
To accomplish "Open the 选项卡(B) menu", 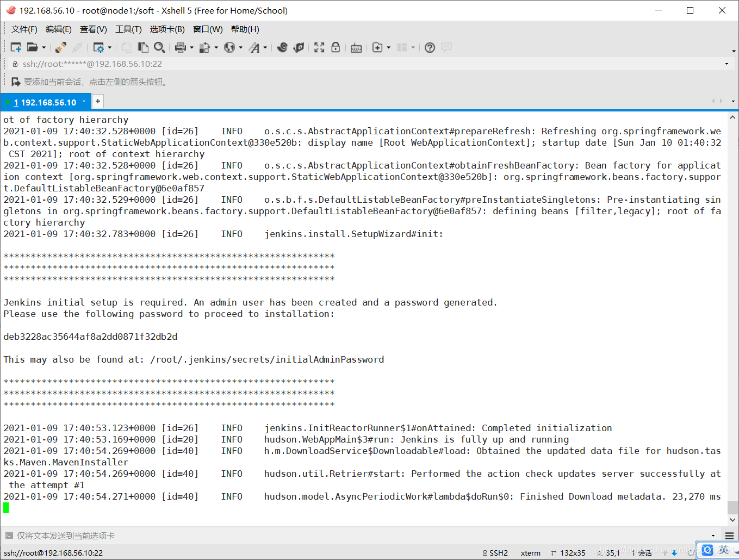I will coord(167,29).
